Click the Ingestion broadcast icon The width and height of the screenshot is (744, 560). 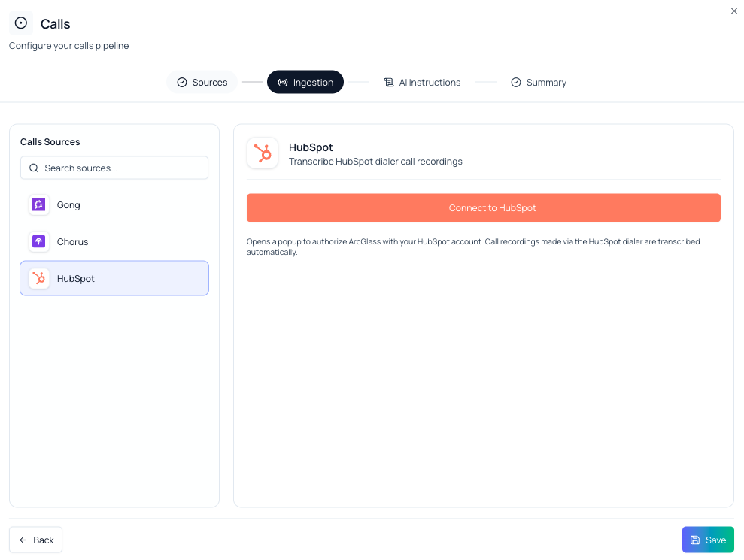(283, 83)
